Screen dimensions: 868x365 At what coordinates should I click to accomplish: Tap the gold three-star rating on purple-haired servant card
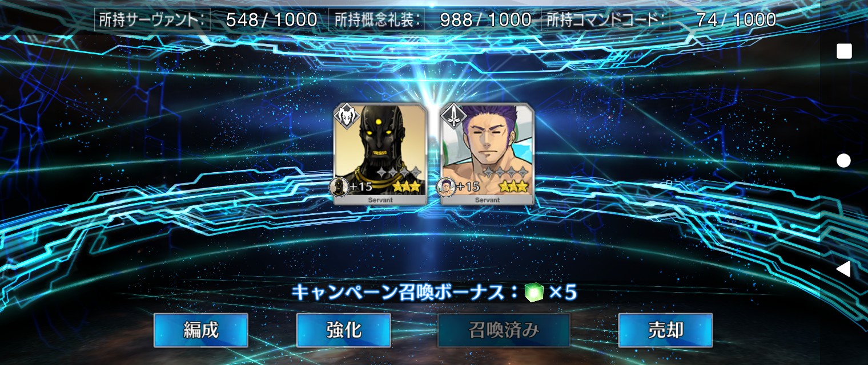[513, 186]
